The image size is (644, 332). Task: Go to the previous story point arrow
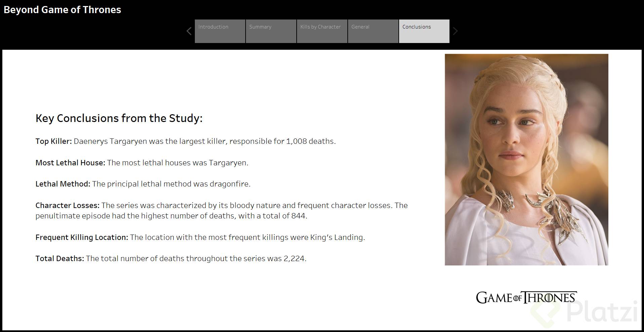189,31
